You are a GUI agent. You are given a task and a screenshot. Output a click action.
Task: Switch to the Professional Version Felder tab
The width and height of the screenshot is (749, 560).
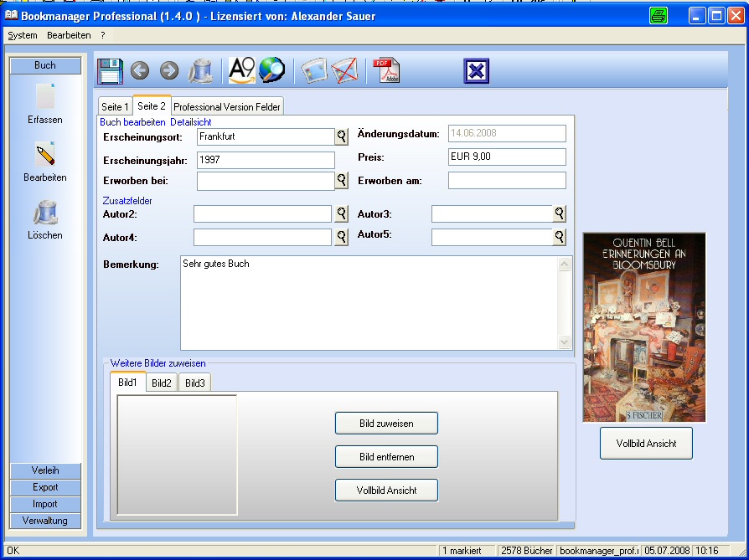(x=227, y=107)
